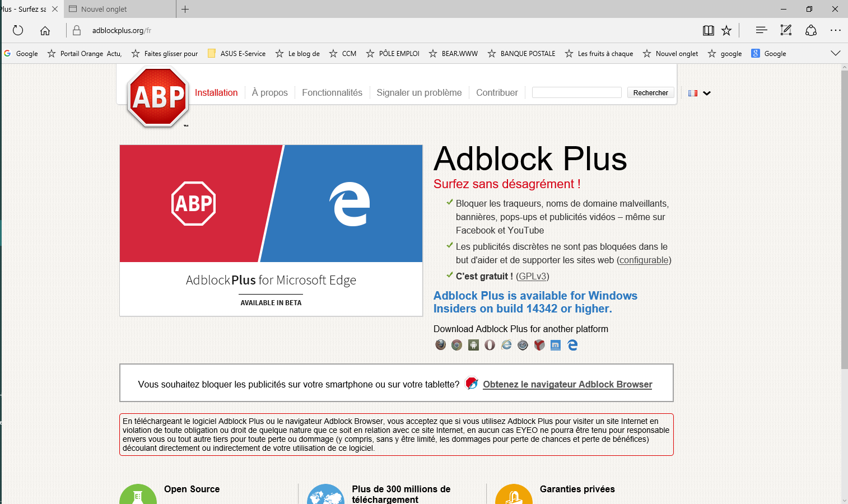Go to the browser home page icon
Viewport: 848px width, 504px height.
tap(45, 30)
